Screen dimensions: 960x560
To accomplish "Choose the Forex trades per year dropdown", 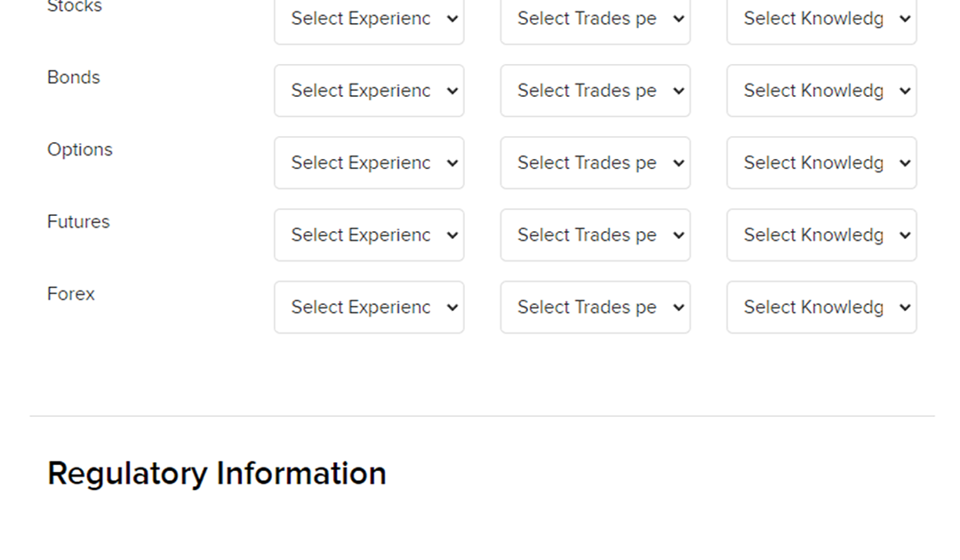I will [595, 307].
